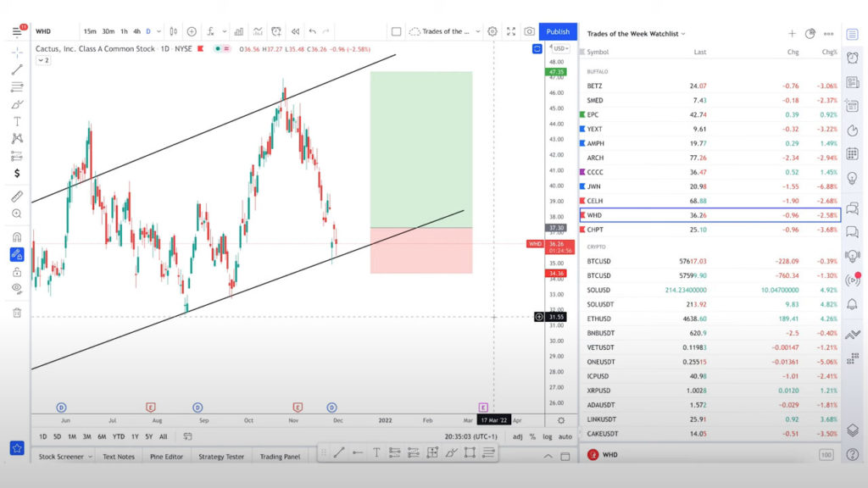The width and height of the screenshot is (868, 488).
Task: Select the 1h chart interval
Action: pyautogui.click(x=124, y=31)
